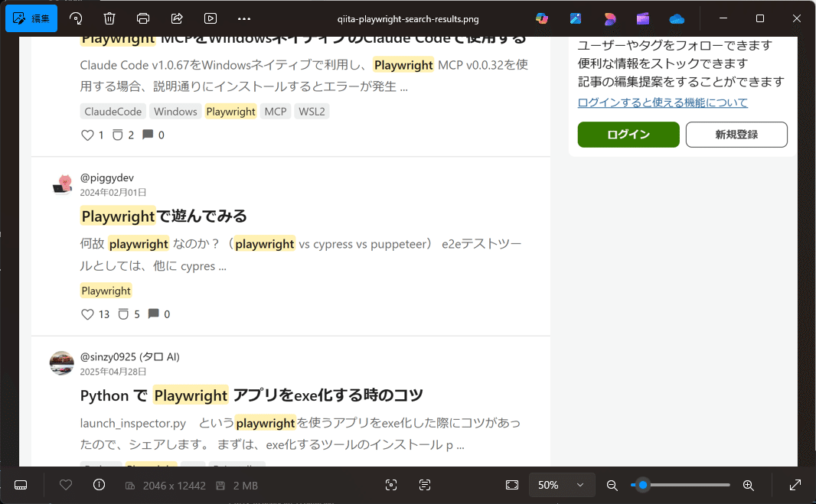Click file dimensions 2046 x 12442 text
Viewport: 816px width, 504px height.
[175, 486]
